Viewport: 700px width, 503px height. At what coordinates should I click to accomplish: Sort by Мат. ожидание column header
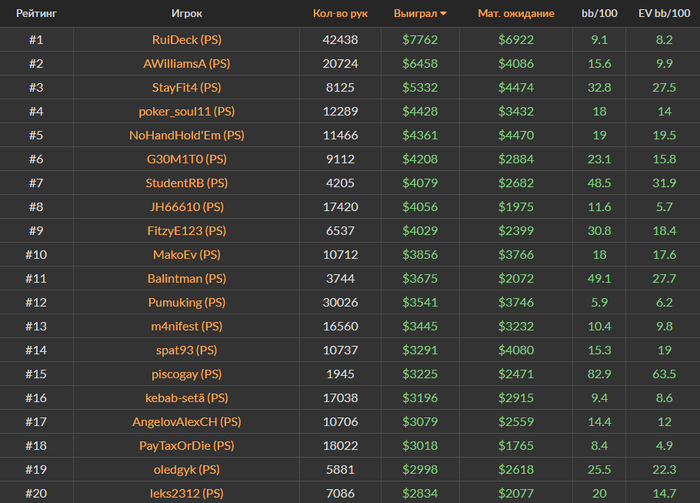pyautogui.click(x=512, y=14)
